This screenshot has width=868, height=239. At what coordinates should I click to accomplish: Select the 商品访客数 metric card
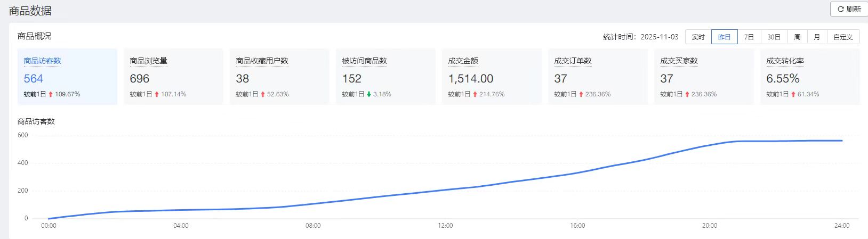(67, 77)
